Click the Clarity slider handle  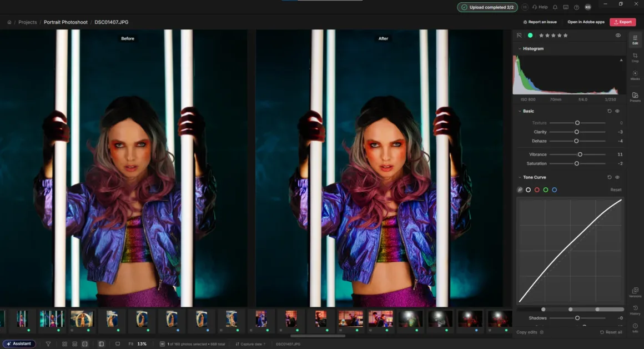click(x=577, y=132)
